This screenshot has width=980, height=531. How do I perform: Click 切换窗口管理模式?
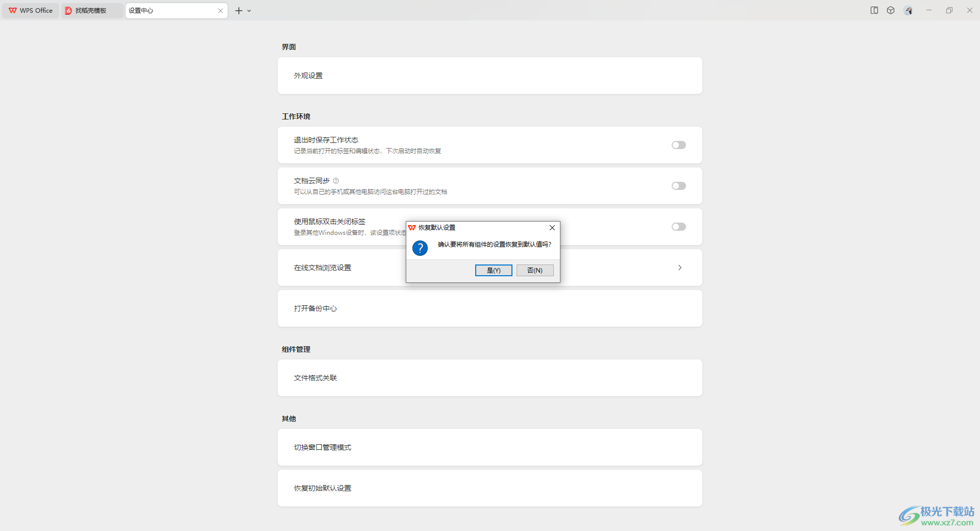click(490, 447)
